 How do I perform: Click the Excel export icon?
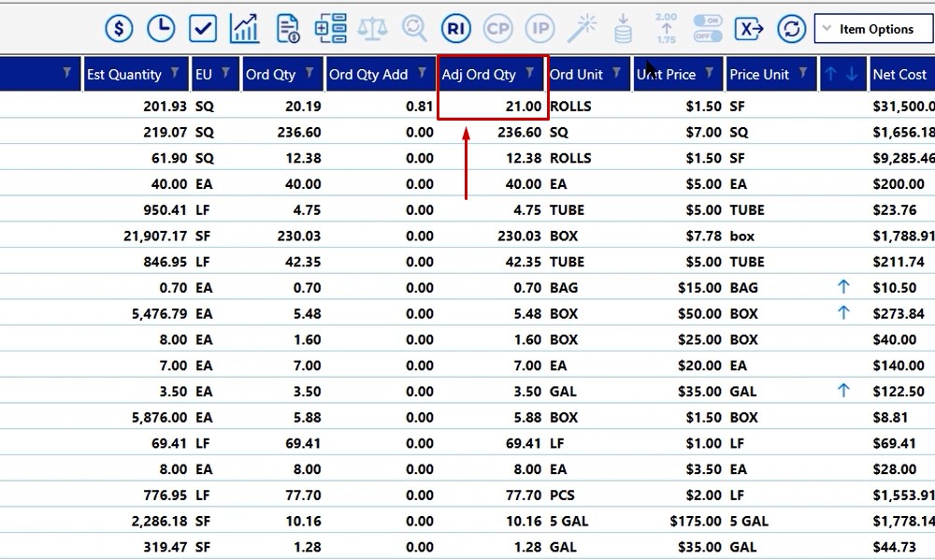[x=749, y=29]
